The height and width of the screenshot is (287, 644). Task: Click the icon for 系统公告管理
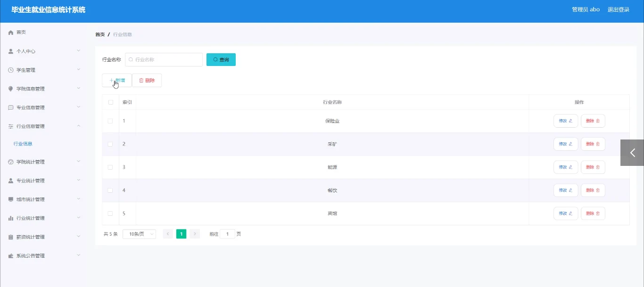pyautogui.click(x=11, y=256)
